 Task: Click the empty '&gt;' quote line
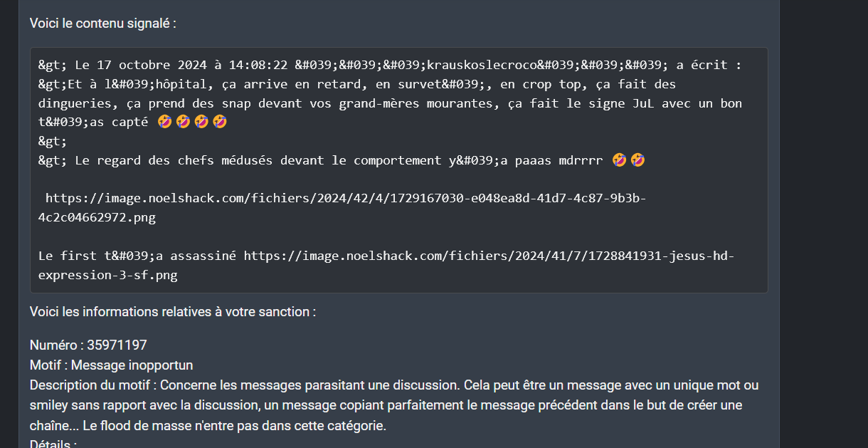(53, 142)
